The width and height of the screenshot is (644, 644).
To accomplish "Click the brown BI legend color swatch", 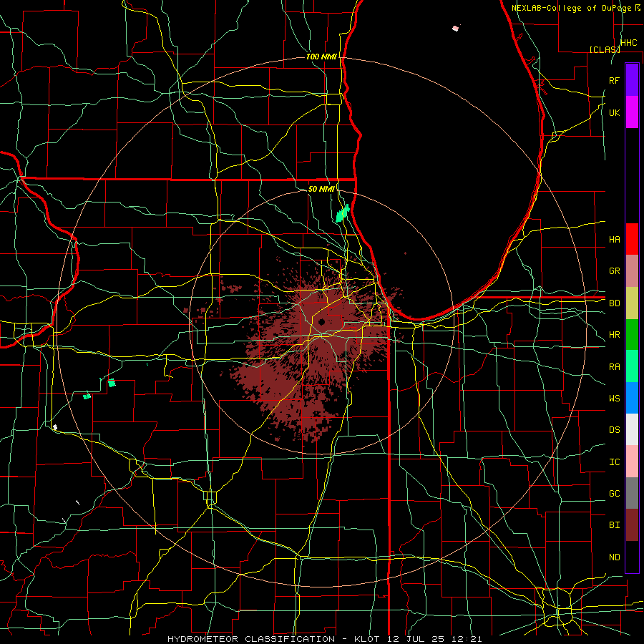I will coord(632,525).
